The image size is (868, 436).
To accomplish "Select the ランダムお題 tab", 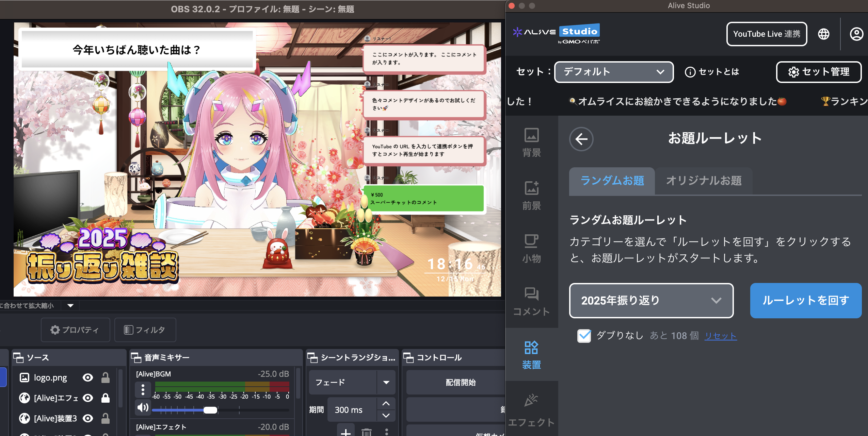I will [612, 181].
